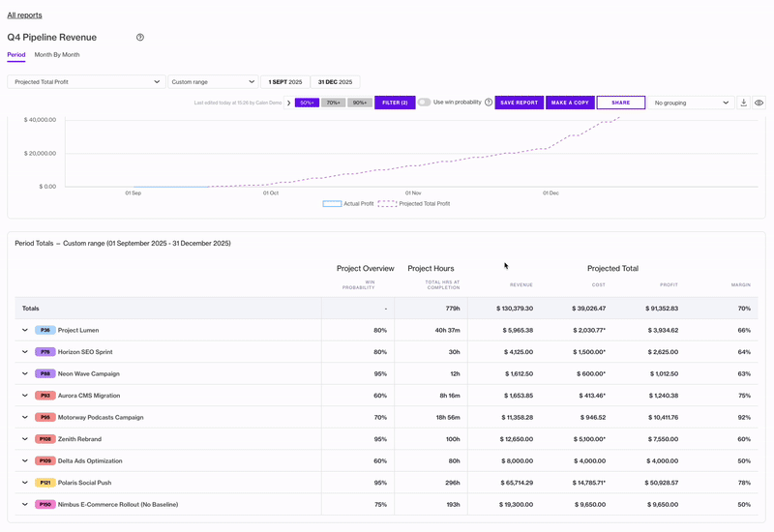Select Nimbus Rollout cost $9,650.00

590,504
